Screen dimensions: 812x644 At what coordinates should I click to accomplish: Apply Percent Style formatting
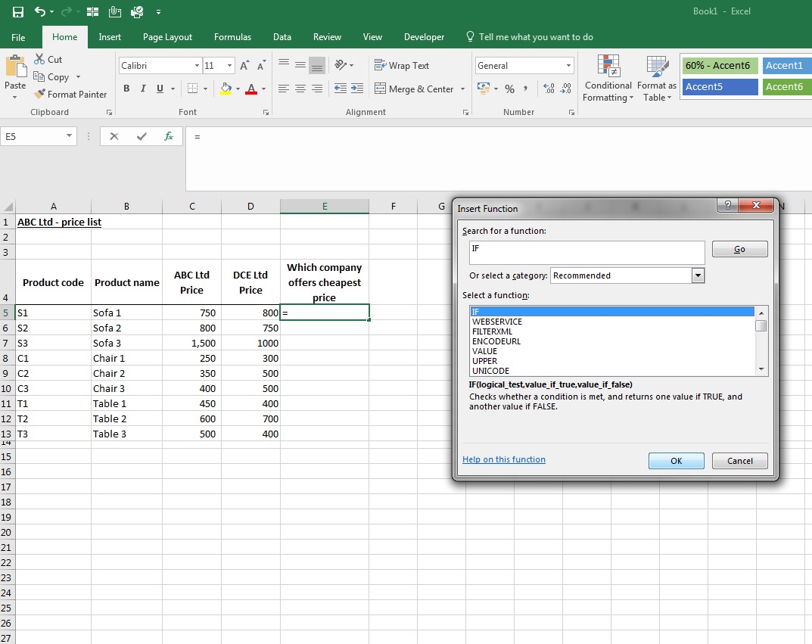click(510, 89)
